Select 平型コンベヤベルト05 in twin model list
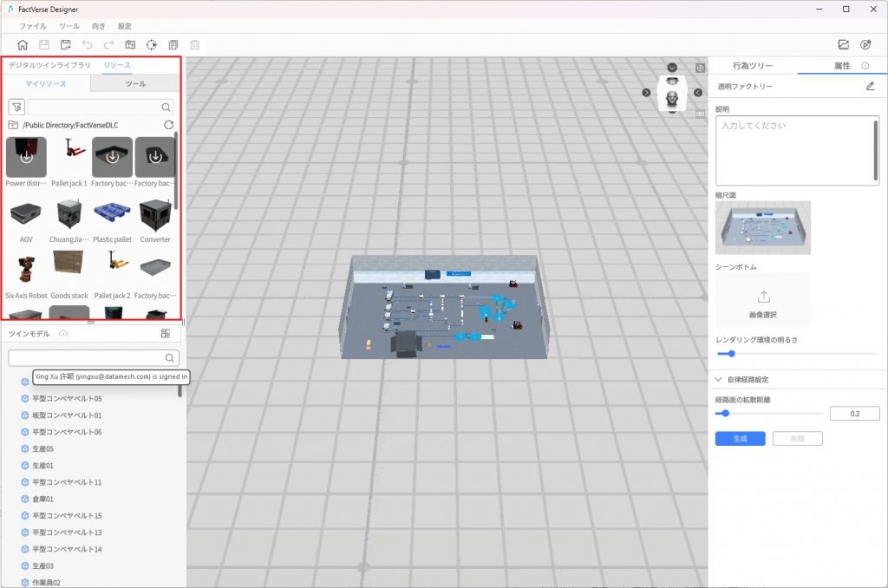 click(x=67, y=398)
